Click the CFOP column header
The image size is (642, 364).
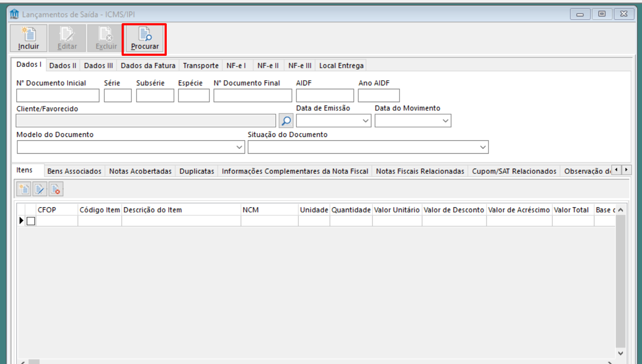point(57,210)
